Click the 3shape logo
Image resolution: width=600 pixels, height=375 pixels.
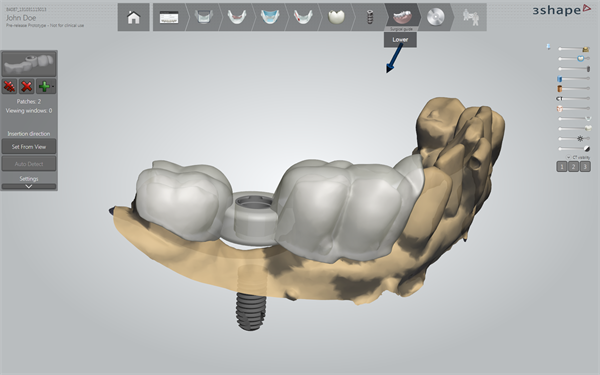coord(562,10)
